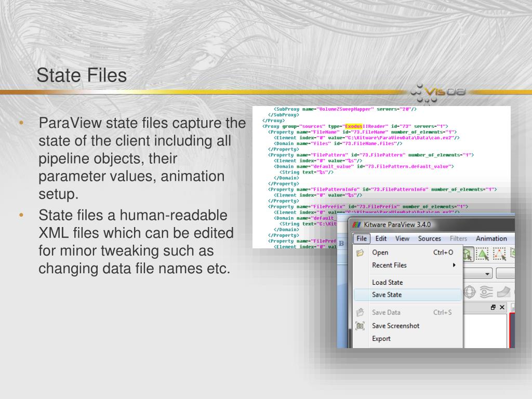Screen dimensions: 532x399
Task: Click the highlighted "Exodus" word in the XML
Action: click(353, 126)
